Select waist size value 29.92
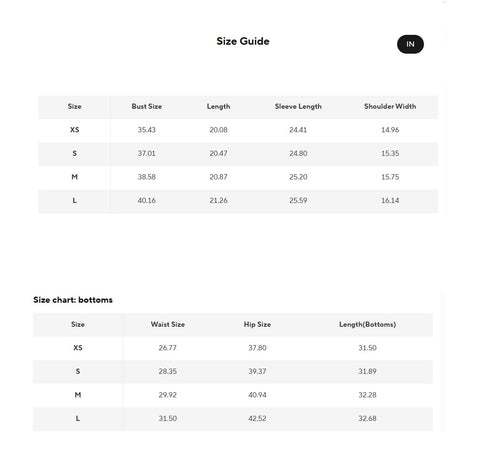Screen dimensions: 480x468 [168, 395]
